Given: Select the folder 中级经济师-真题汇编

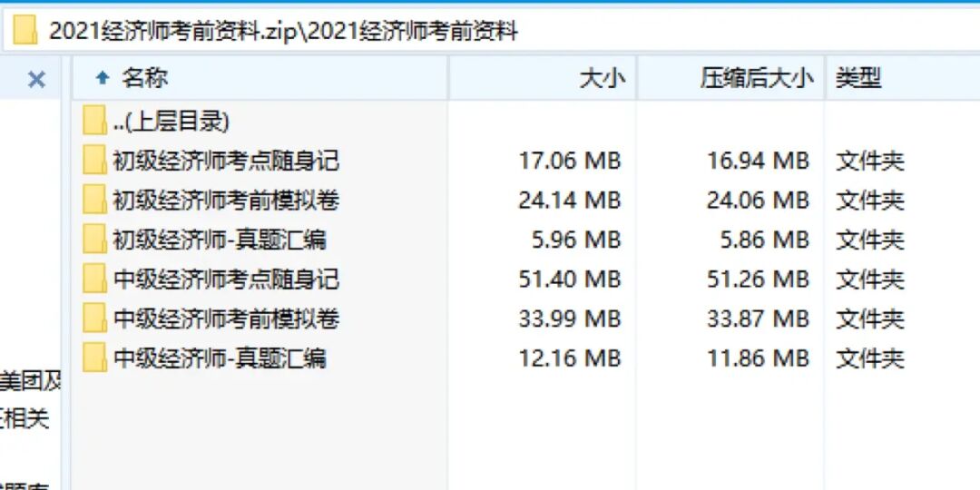Looking at the screenshot, I should click(220, 358).
